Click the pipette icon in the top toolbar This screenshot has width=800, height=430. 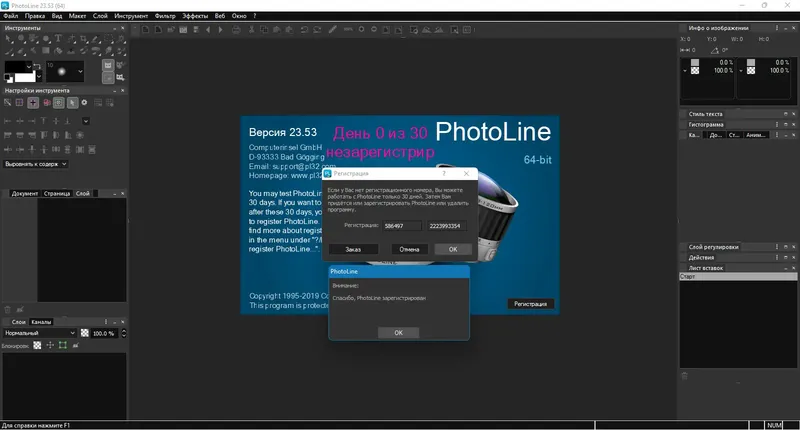[x=332, y=30]
